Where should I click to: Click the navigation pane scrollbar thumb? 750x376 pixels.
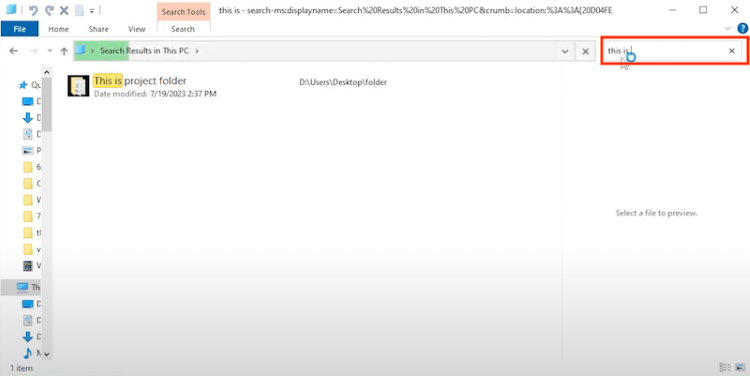46,104
